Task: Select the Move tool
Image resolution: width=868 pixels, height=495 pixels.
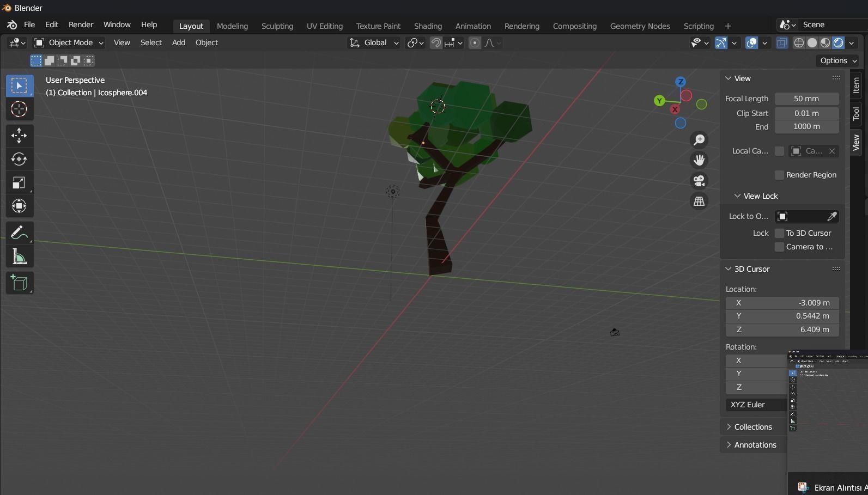Action: click(20, 136)
